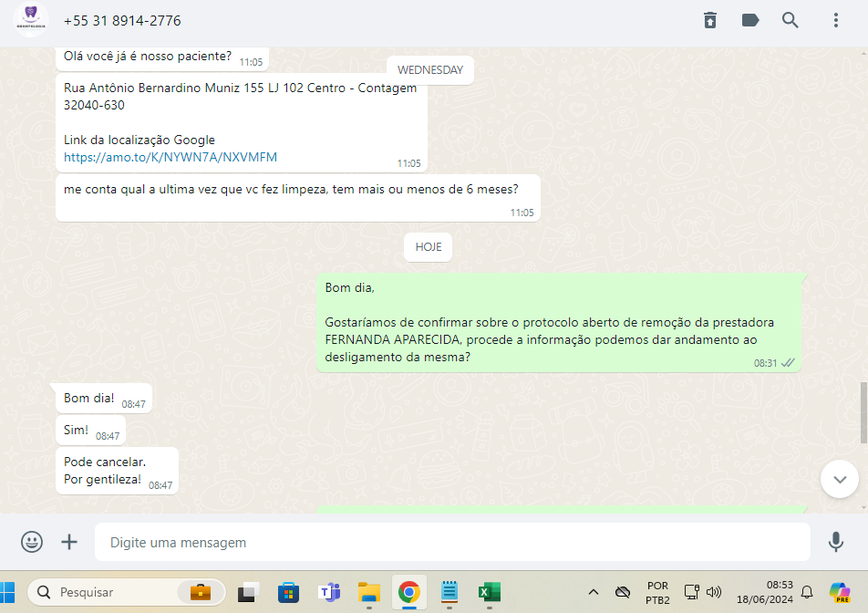Click the WEDNESDAY date chip
This screenshot has width=868, height=613.
point(430,70)
